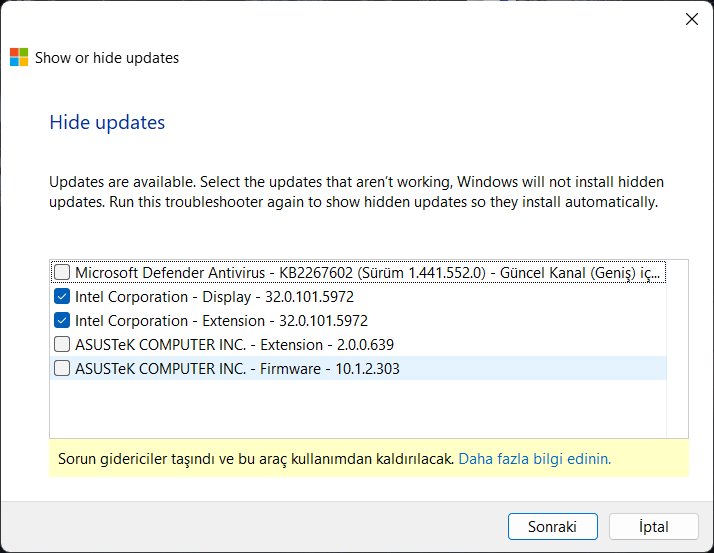Click the 'Sorun gidericiler taşındı' notice text
Screen dimensions: 714x553
256,459
